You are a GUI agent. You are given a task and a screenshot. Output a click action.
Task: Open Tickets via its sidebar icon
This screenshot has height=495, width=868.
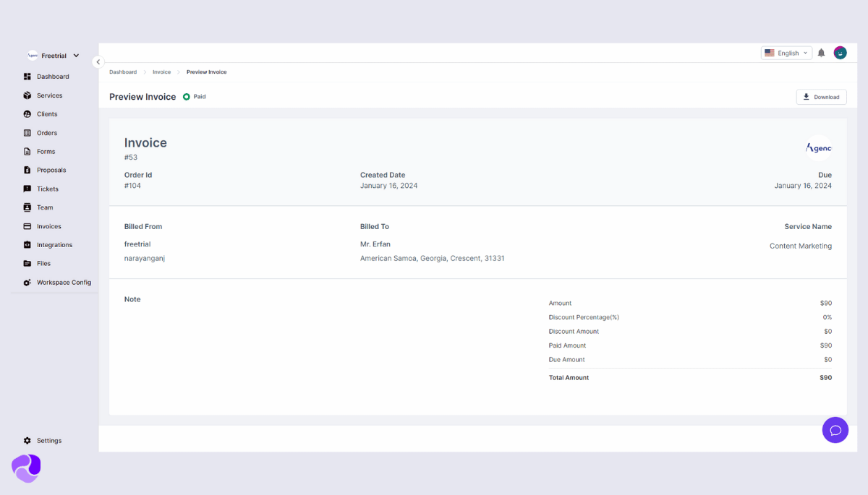point(27,189)
